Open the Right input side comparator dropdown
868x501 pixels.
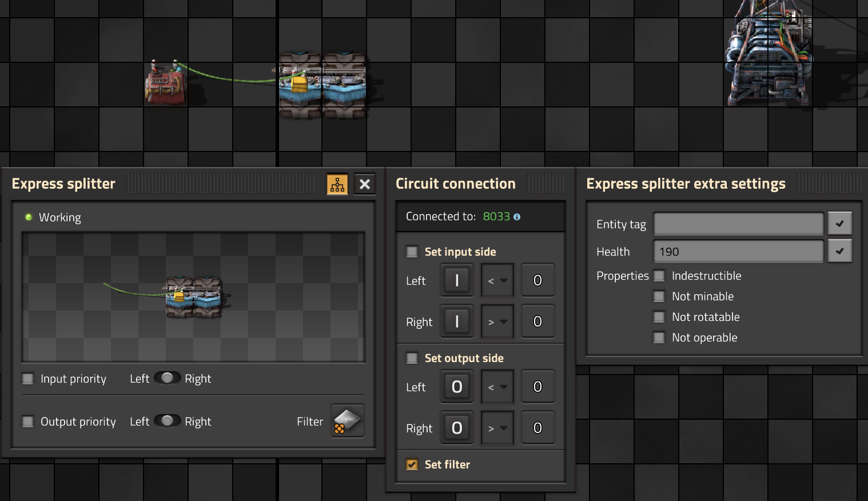point(497,321)
